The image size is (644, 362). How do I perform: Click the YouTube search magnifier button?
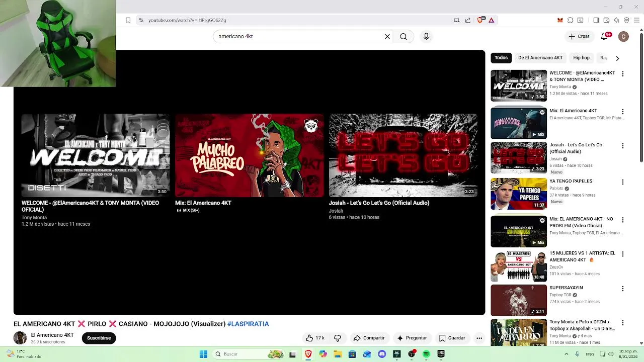(404, 36)
